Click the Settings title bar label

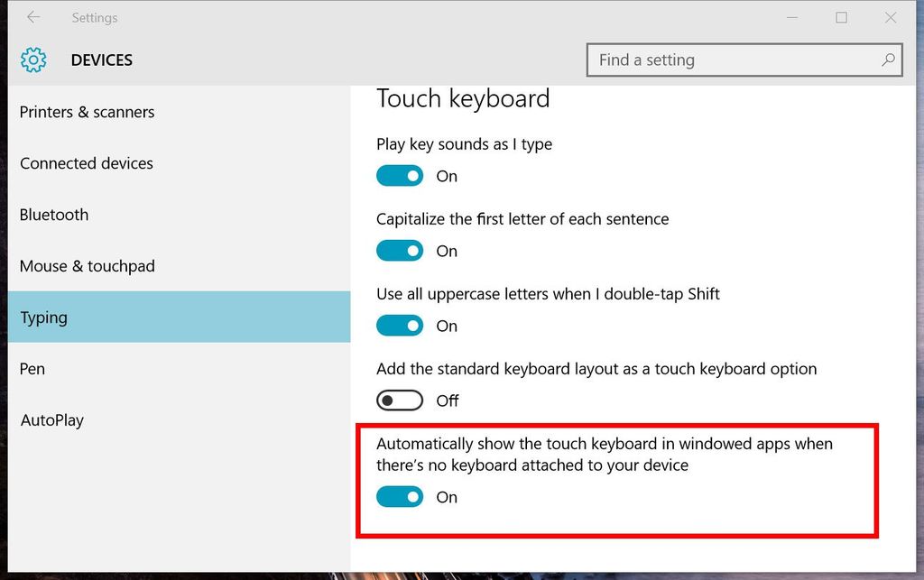coord(95,17)
